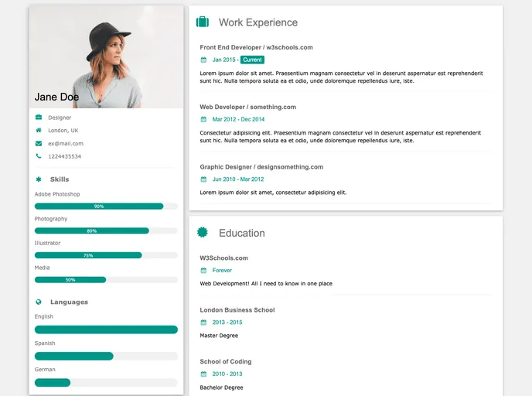Click the calendar icon beside Jan 2015
The width and height of the screenshot is (532, 396).
click(203, 60)
